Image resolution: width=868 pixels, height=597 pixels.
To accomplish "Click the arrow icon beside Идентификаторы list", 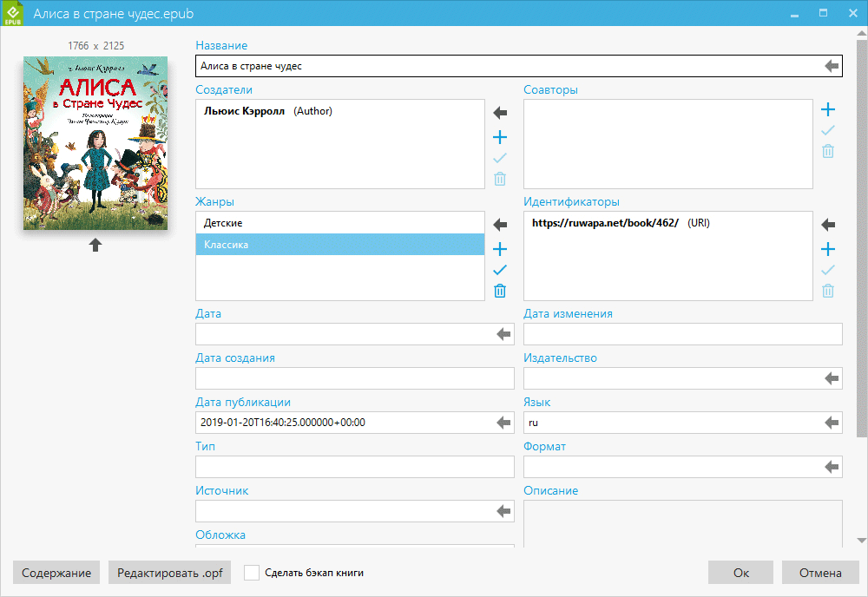I will coord(828,225).
